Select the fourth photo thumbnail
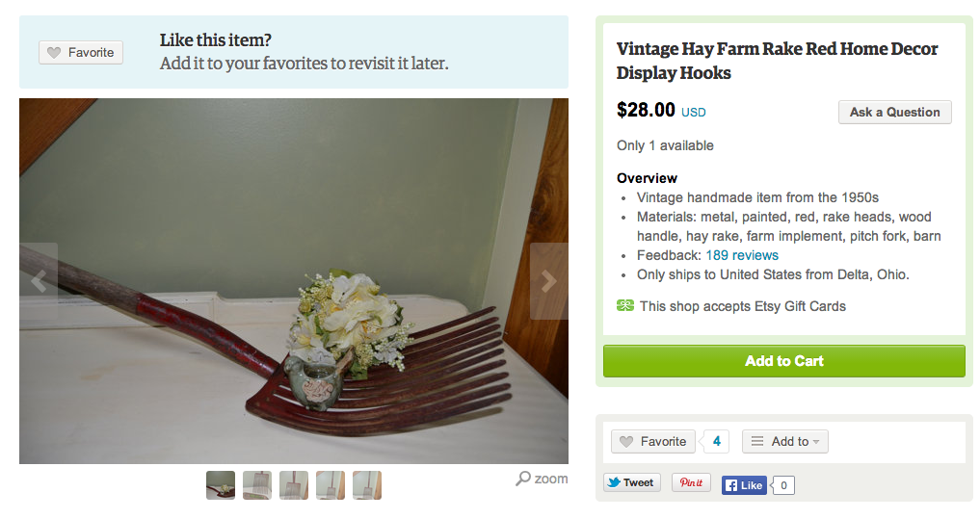The image size is (980, 519). pyautogui.click(x=331, y=485)
